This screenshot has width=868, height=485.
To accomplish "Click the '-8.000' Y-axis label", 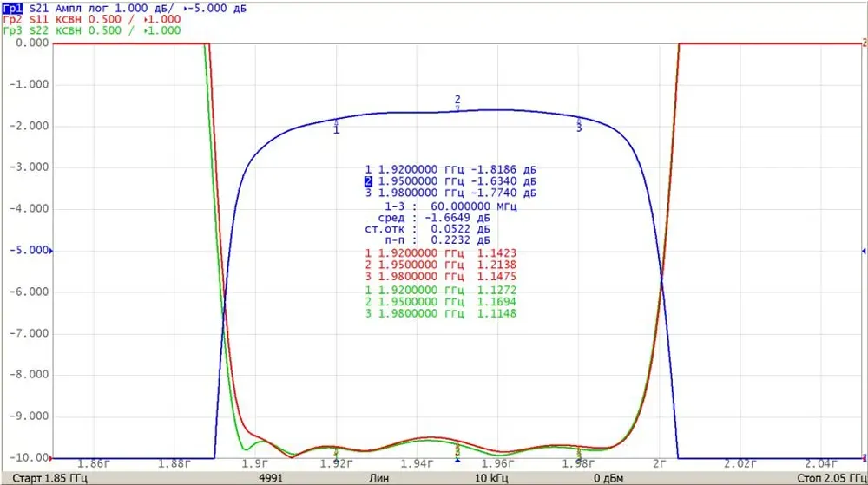I will pyautogui.click(x=29, y=375).
